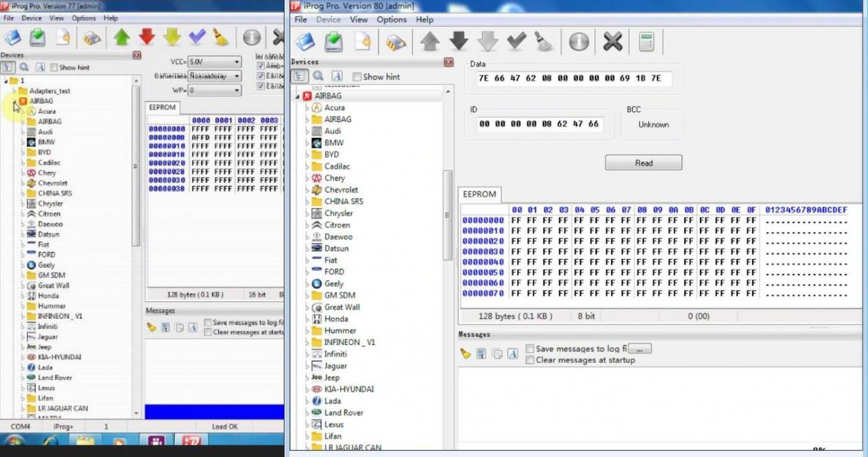This screenshot has height=457, width=868.
Task: Open the calculator icon in Version 80 toolbar
Action: pos(646,42)
